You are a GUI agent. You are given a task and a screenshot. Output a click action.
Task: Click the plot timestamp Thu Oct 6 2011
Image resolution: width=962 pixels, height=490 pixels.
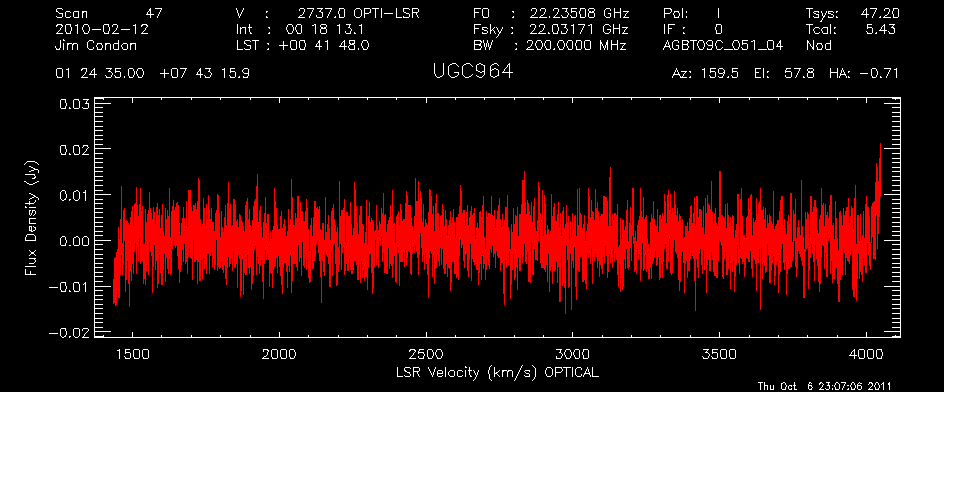tap(825, 386)
